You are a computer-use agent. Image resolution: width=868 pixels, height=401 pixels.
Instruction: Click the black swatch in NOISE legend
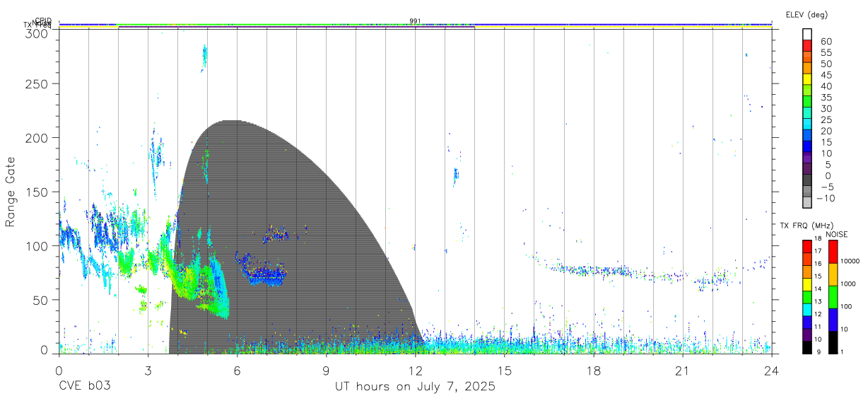coord(833,342)
